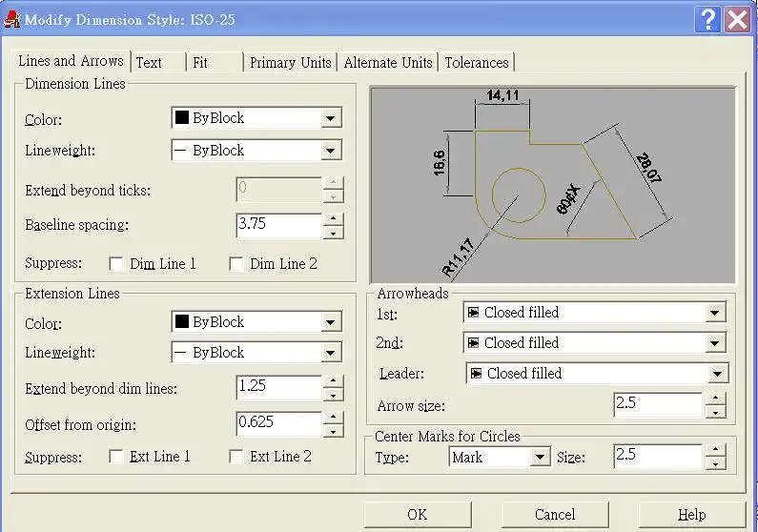The height and width of the screenshot is (532, 758).
Task: Click the Extension Lines lineweight line sample
Action: coord(180,353)
